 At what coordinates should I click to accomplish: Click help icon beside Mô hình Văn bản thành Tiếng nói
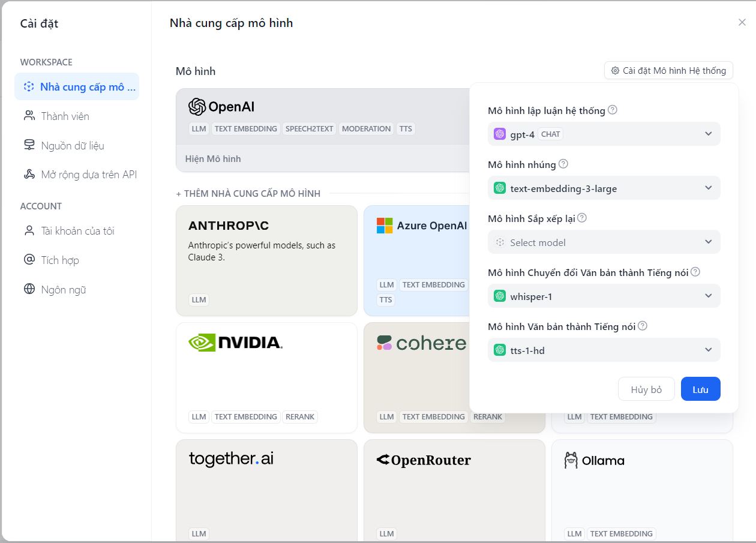(643, 326)
